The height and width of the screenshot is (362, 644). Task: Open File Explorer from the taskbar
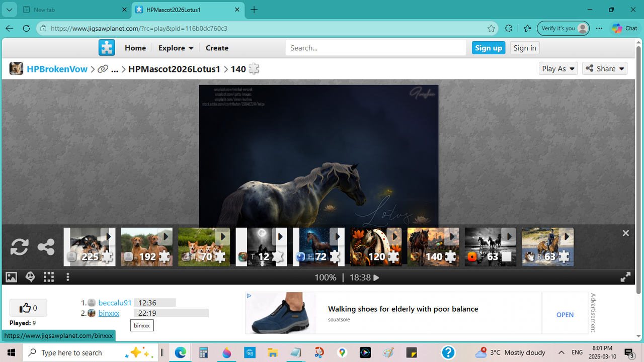(272, 352)
